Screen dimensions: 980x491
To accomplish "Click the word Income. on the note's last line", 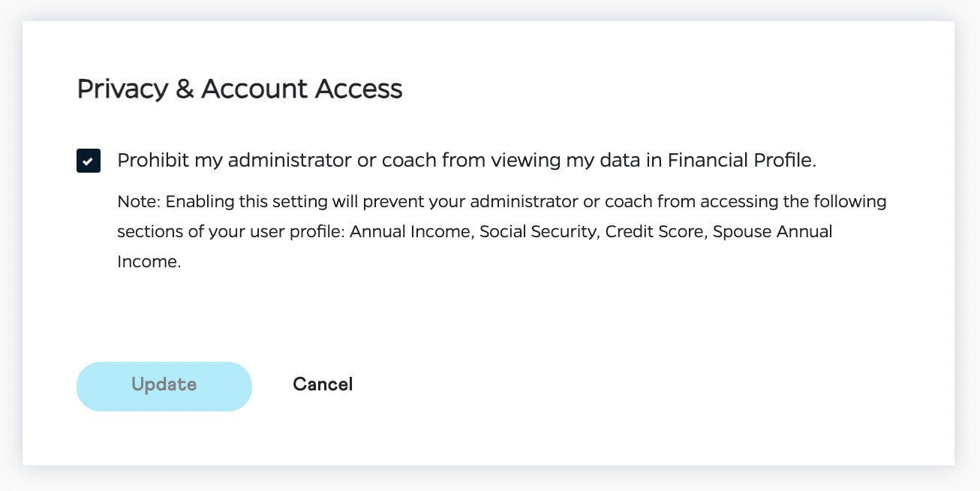I will point(149,262).
